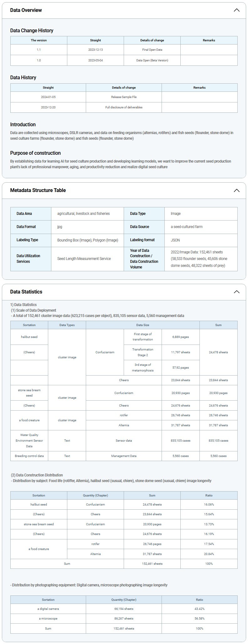The width and height of the screenshot is (248, 644).
Task: Collapse the Metadata Structure Table chevron
Action: click(236, 190)
